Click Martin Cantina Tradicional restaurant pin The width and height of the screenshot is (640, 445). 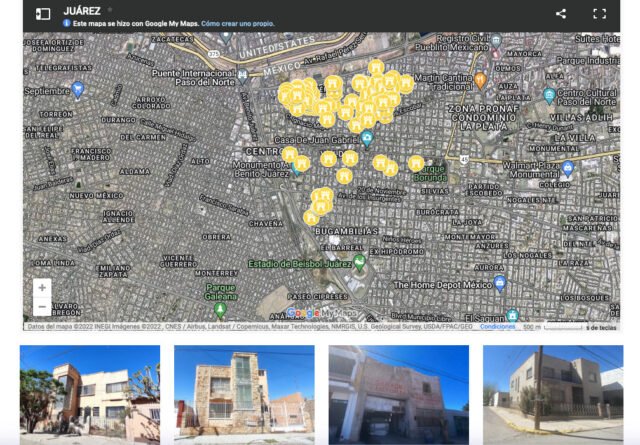[x=481, y=78]
